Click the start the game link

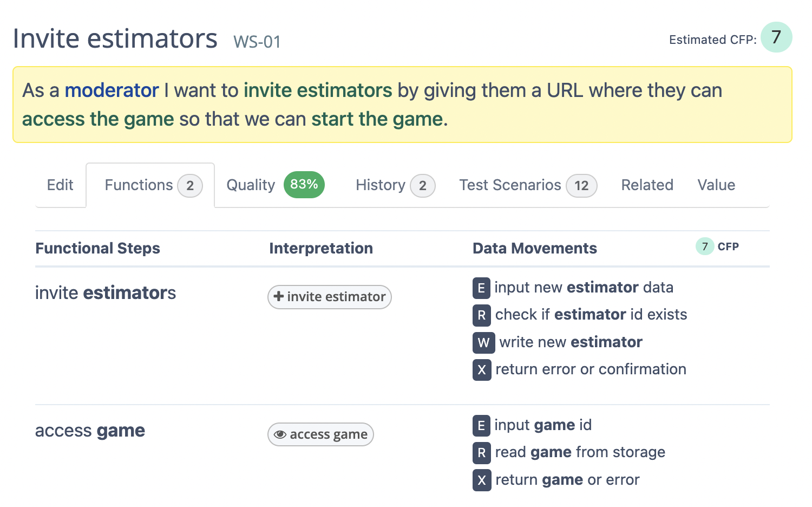click(x=377, y=119)
